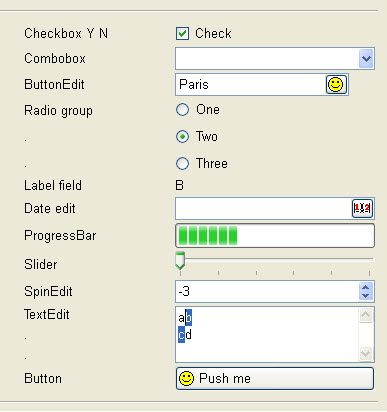Click TextEdit scrollbar up arrow
Image resolution: width=387 pixels, height=412 pixels.
pos(366,315)
